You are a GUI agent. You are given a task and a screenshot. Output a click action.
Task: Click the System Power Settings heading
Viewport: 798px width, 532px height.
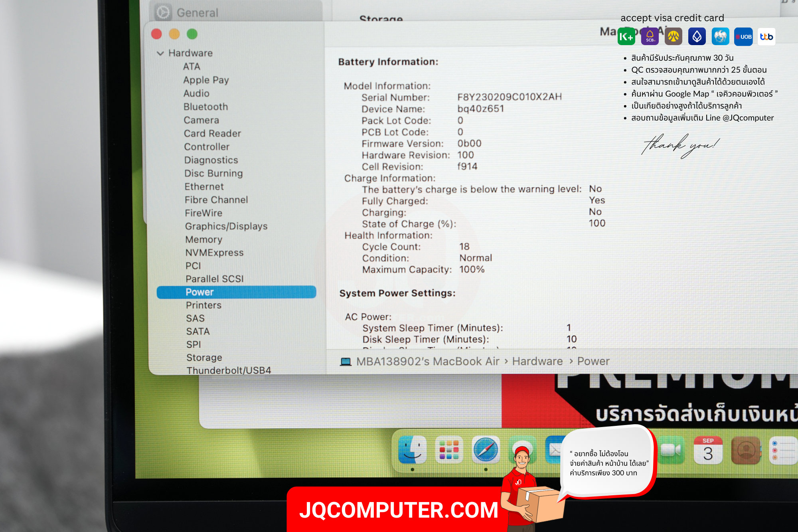(397, 293)
